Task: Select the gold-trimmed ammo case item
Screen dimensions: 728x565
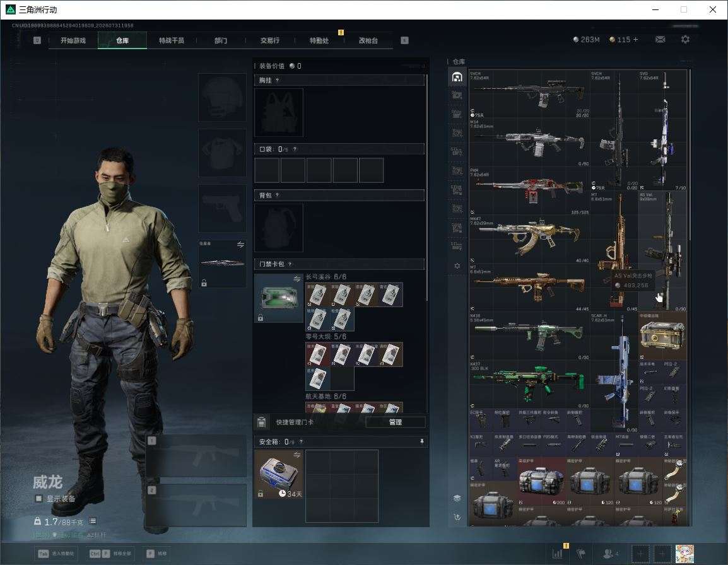Action: (x=662, y=336)
